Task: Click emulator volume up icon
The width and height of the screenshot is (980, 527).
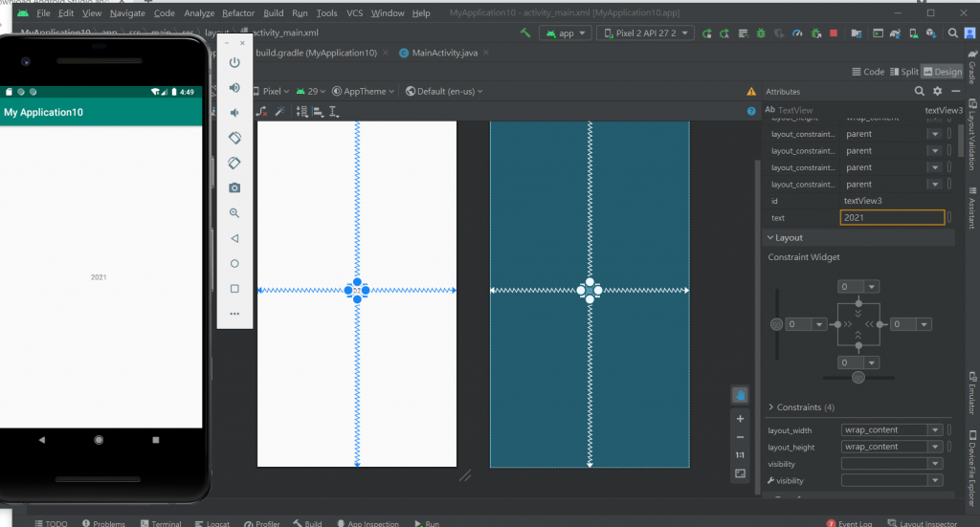Action: pos(234,87)
